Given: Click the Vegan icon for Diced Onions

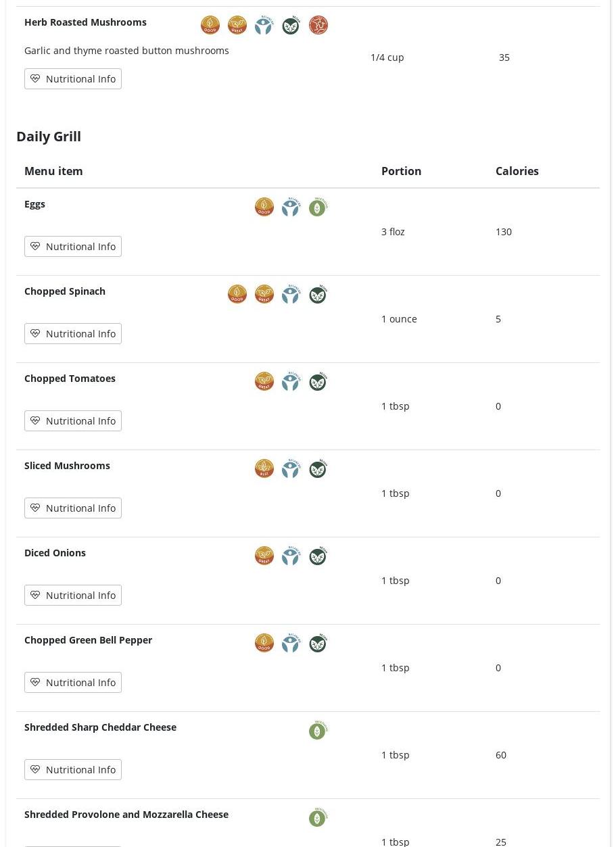Looking at the screenshot, I should pyautogui.click(x=318, y=556).
